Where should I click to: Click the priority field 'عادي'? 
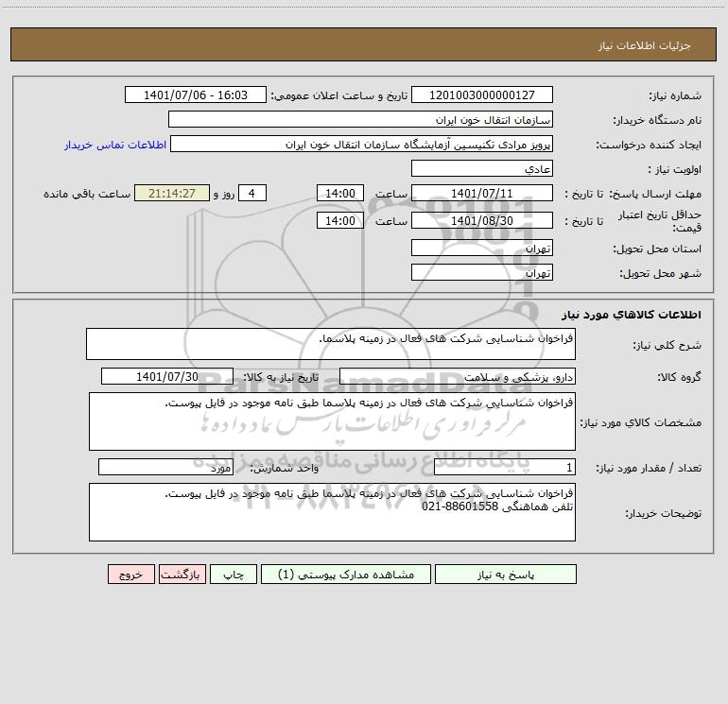tap(482, 168)
